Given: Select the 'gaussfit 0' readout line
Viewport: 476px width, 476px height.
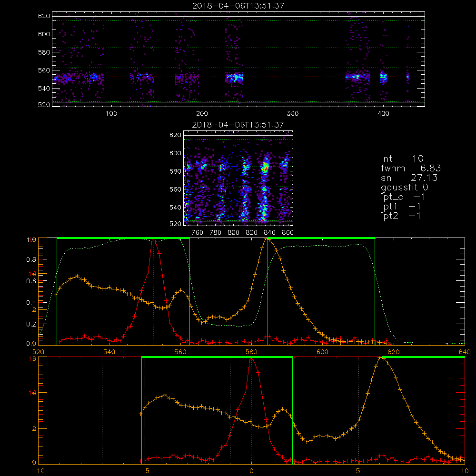Looking at the screenshot, I should click(405, 187).
